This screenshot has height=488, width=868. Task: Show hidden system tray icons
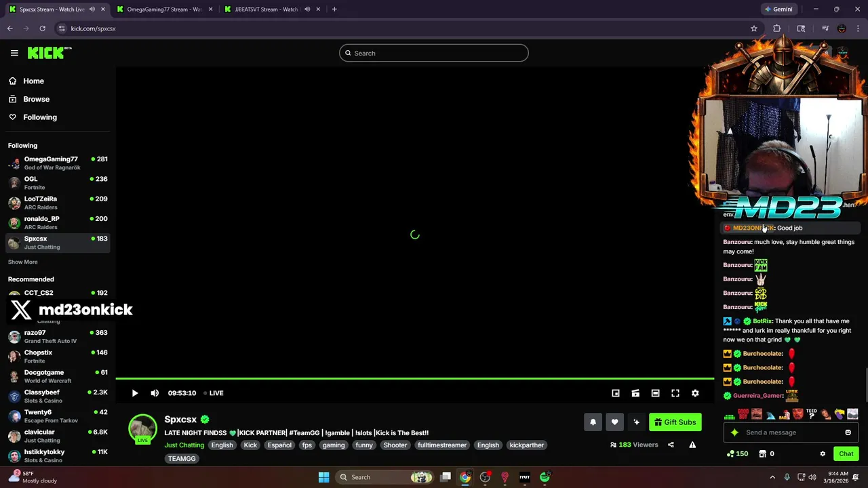point(772,477)
